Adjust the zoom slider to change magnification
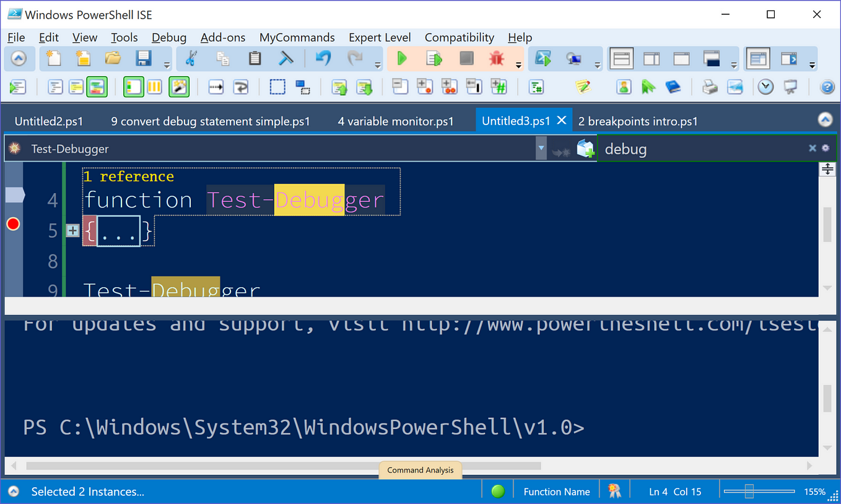 [751, 491]
